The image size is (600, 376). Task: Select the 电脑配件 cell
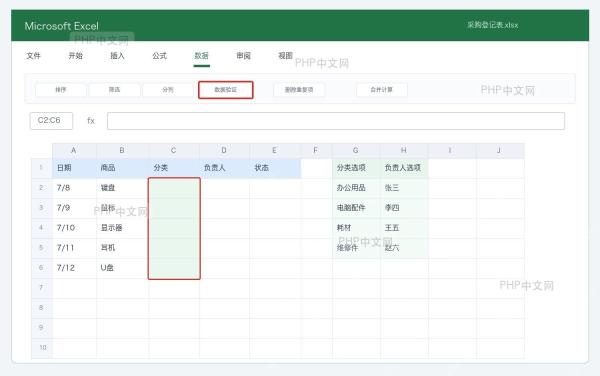[356, 208]
